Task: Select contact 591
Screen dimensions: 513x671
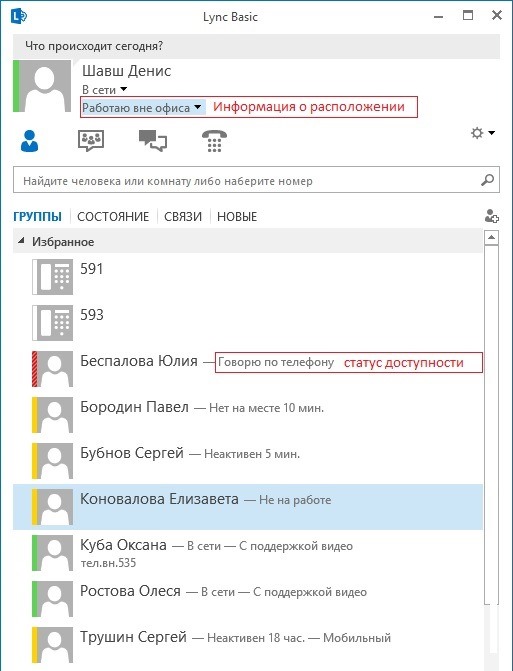Action: [248, 277]
